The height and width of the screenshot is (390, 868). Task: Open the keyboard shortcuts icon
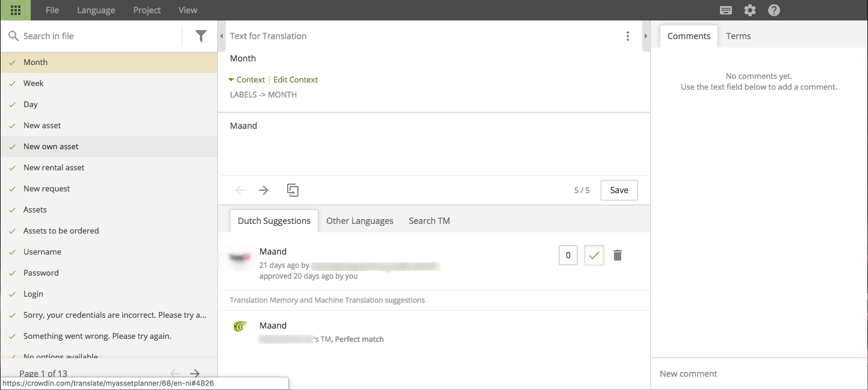click(x=726, y=10)
